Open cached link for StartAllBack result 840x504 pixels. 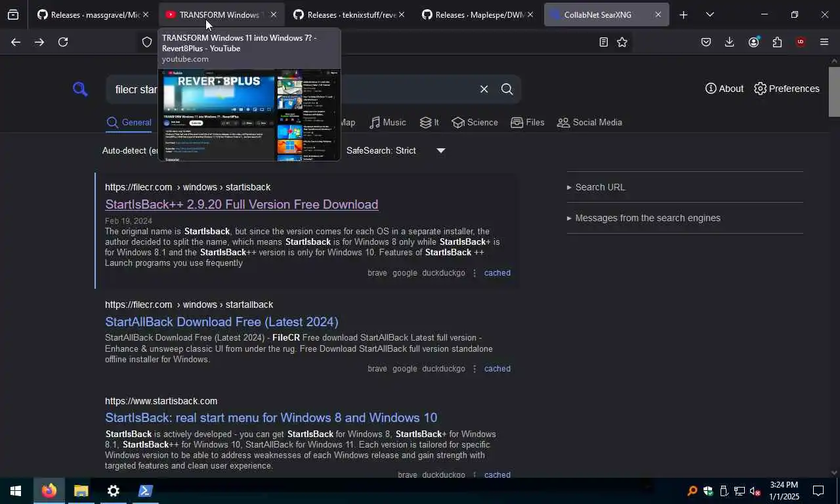click(497, 369)
